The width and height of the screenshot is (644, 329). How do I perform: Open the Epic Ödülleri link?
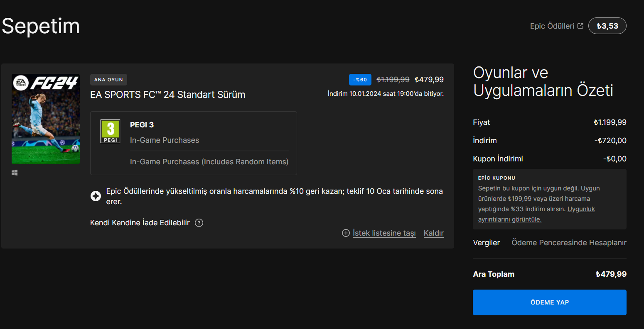552,26
